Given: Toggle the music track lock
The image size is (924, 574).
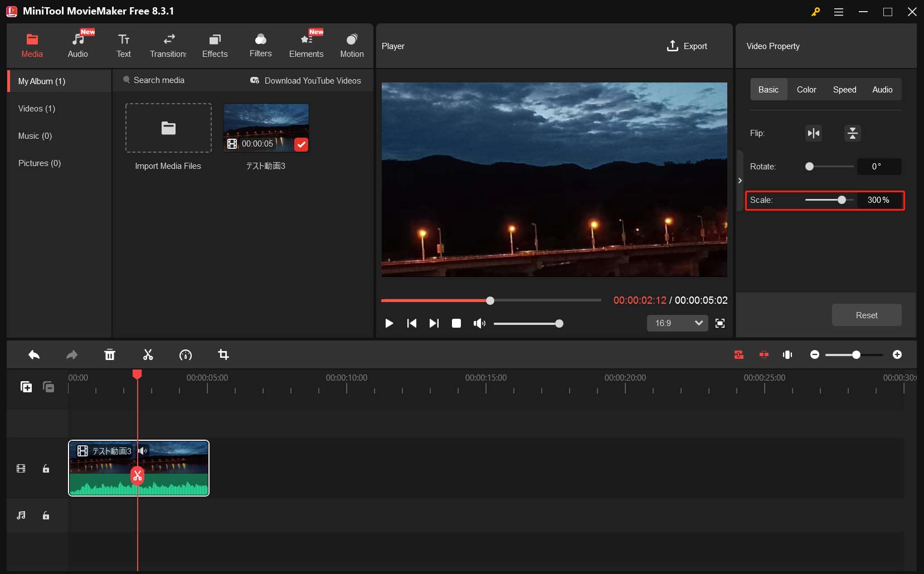Looking at the screenshot, I should (x=46, y=515).
